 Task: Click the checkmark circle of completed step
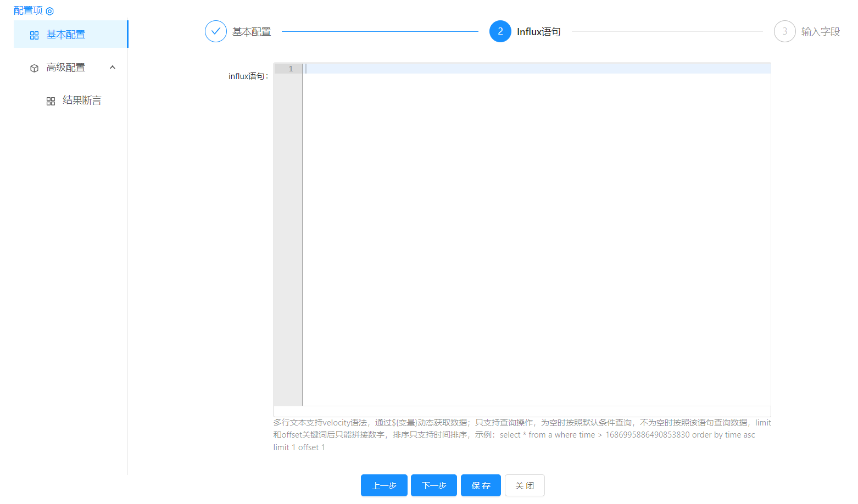tap(215, 31)
